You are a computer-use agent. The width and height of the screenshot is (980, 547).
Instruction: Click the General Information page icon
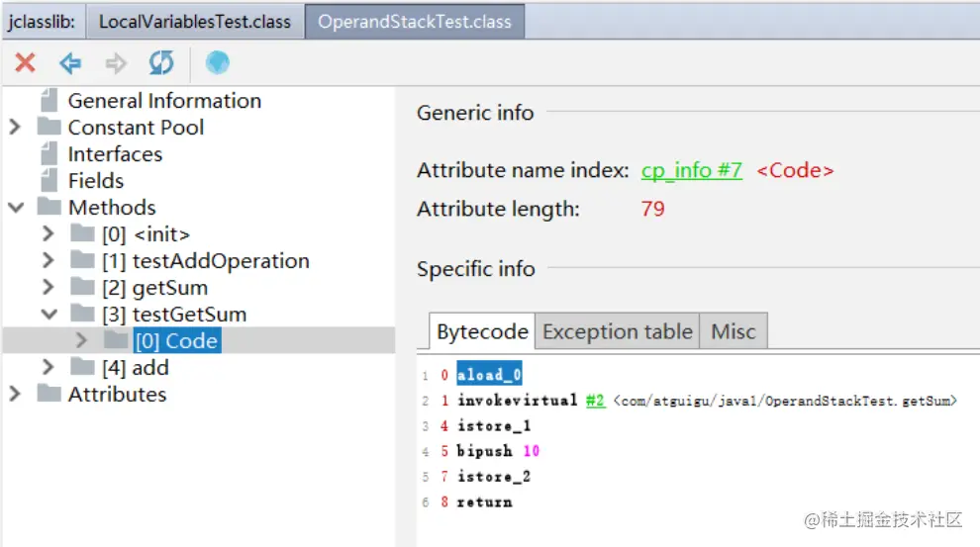49,101
